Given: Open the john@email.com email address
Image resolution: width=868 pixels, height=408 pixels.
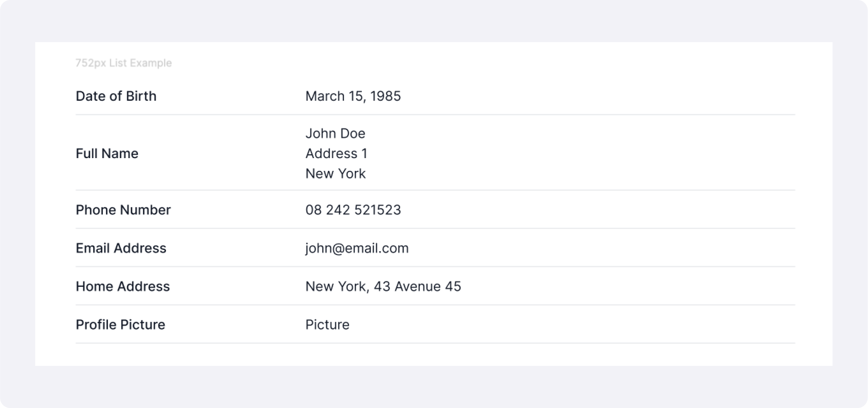Looking at the screenshot, I should [357, 248].
